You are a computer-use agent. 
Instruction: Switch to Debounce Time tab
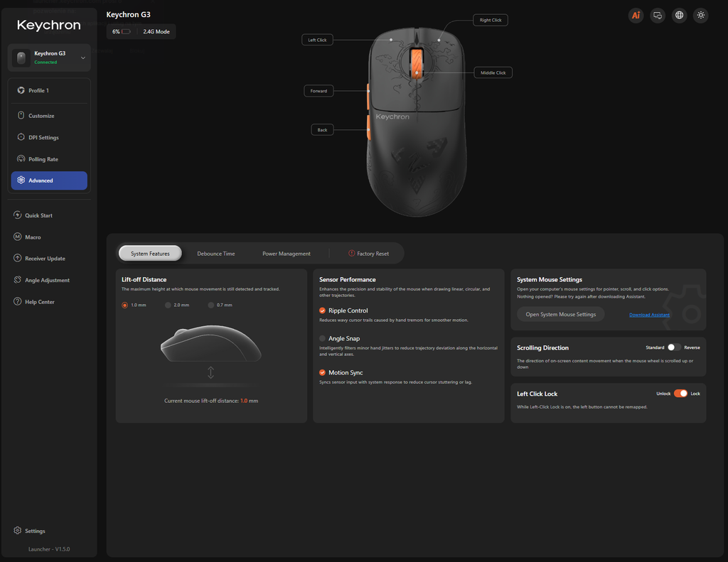click(216, 254)
